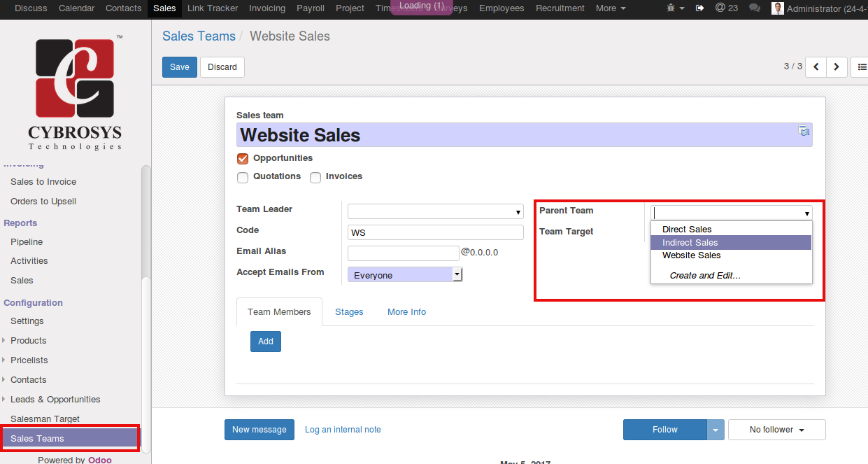Open Salesman Target in sidebar

(45, 419)
